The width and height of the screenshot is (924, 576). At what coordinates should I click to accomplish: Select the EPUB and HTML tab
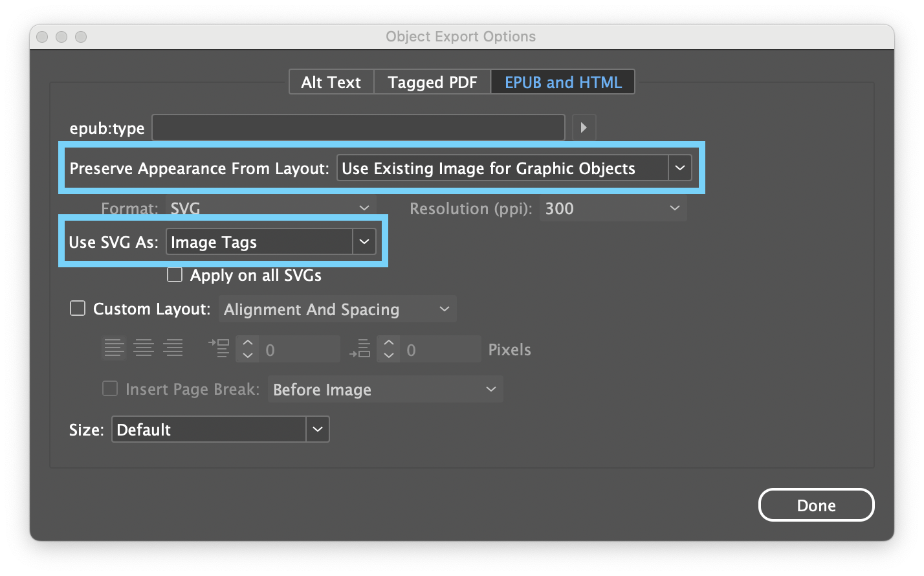pos(563,82)
